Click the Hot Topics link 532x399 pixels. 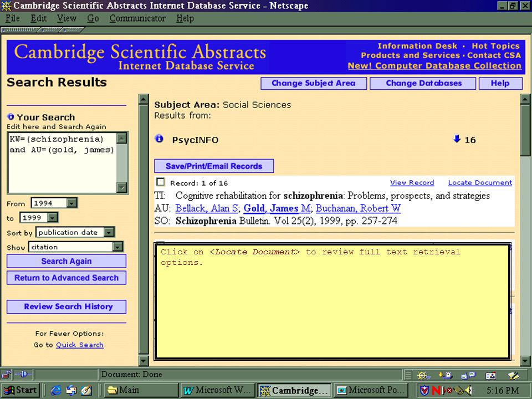click(495, 46)
